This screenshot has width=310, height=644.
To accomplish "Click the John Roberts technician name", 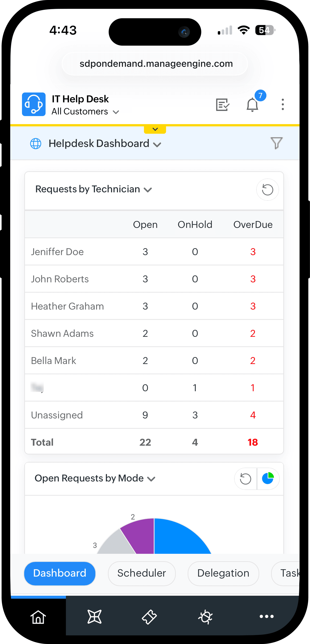I will [x=60, y=279].
